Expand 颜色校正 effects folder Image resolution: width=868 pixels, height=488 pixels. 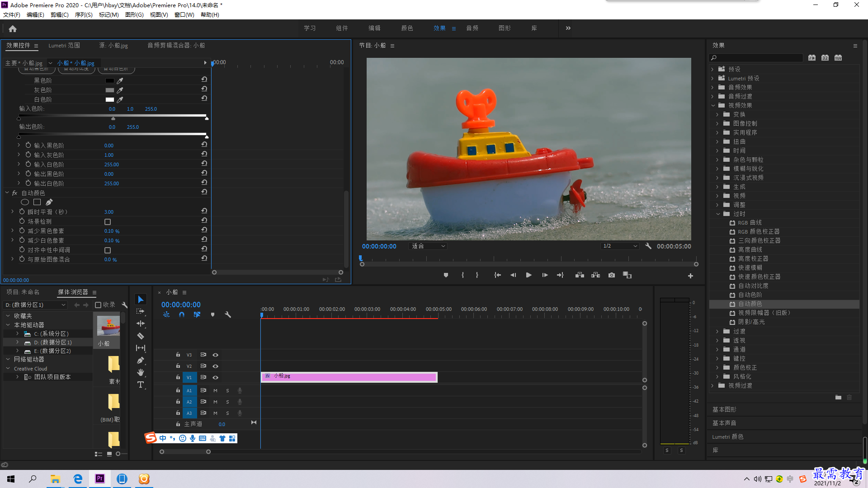[x=718, y=367]
